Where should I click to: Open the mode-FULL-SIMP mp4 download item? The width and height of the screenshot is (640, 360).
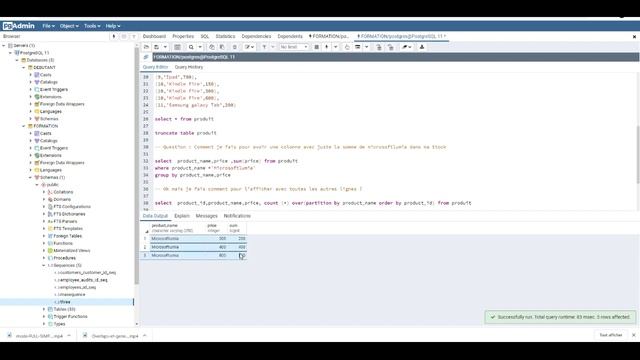tap(39, 336)
